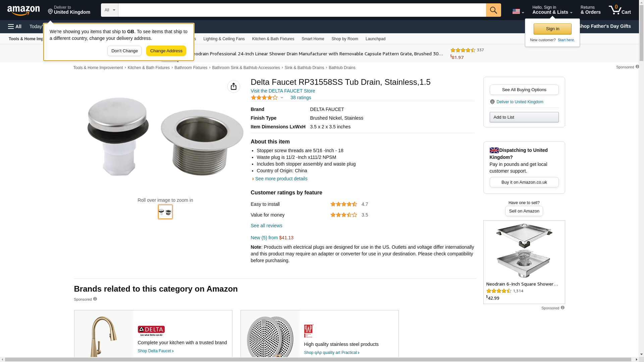Screen dimensions: 644x362
Task: Click the Add to List button
Action: (524, 117)
